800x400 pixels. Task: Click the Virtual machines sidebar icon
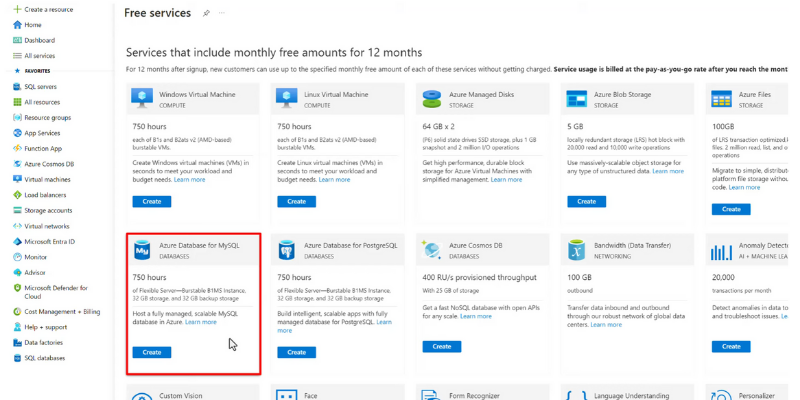pos(17,180)
